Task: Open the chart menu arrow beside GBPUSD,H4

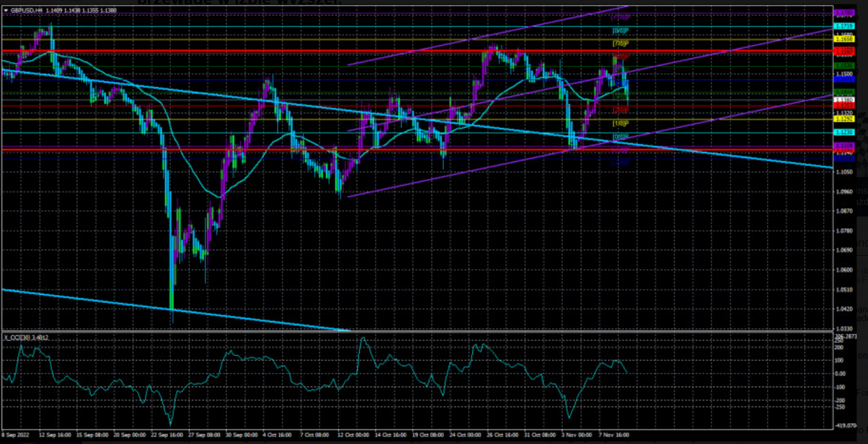Action: point(6,10)
